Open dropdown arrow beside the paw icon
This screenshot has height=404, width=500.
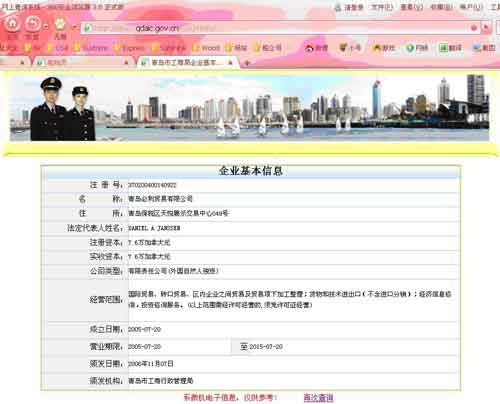pos(74,27)
